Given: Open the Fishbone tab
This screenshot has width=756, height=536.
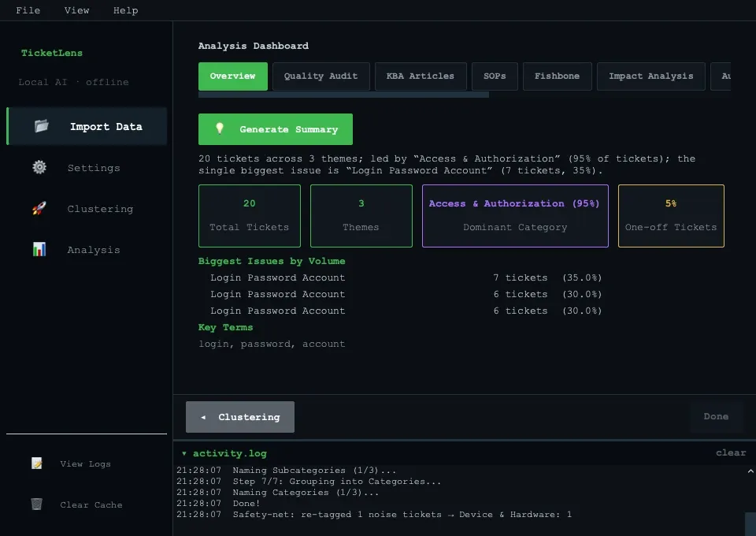Looking at the screenshot, I should (x=558, y=76).
